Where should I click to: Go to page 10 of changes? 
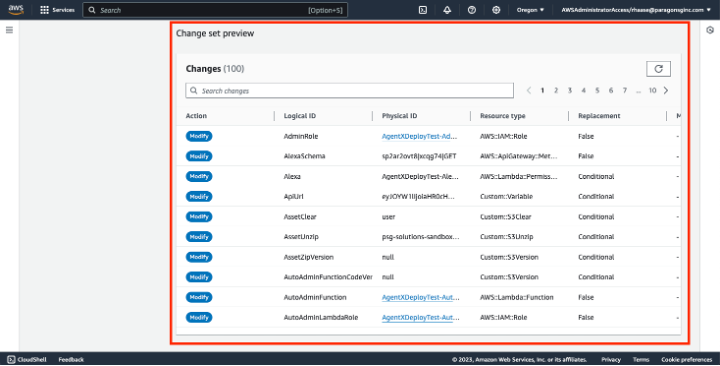click(652, 90)
